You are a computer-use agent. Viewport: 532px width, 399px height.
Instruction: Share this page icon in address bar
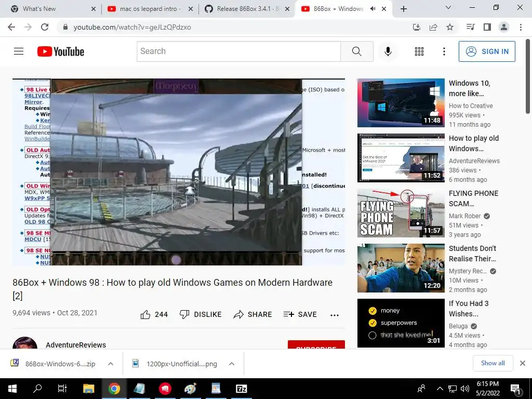coord(433,27)
